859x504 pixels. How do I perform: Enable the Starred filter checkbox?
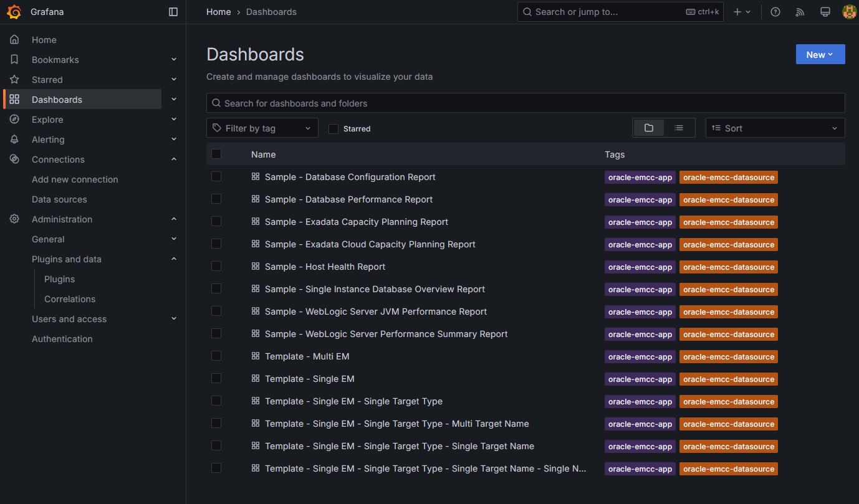[x=334, y=128]
